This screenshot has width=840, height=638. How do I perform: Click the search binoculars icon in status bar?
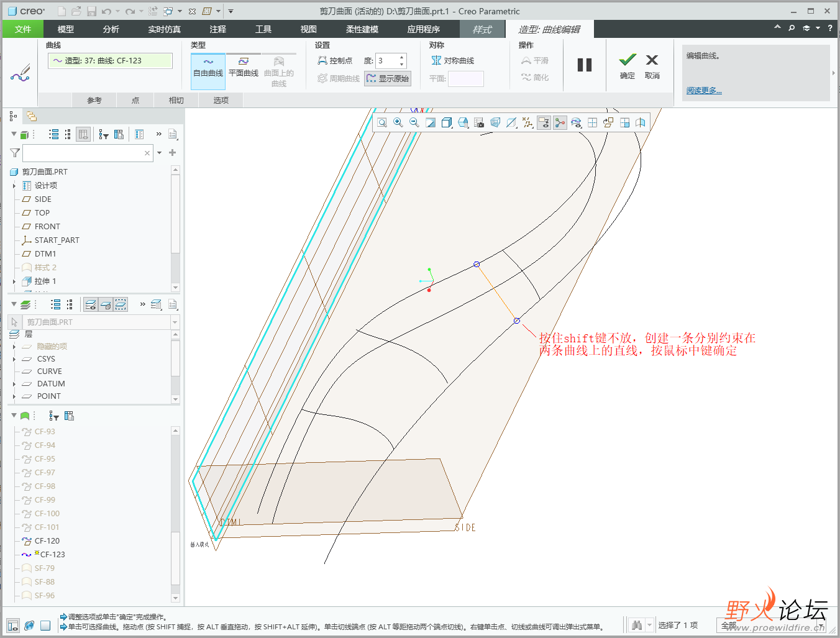point(636,625)
